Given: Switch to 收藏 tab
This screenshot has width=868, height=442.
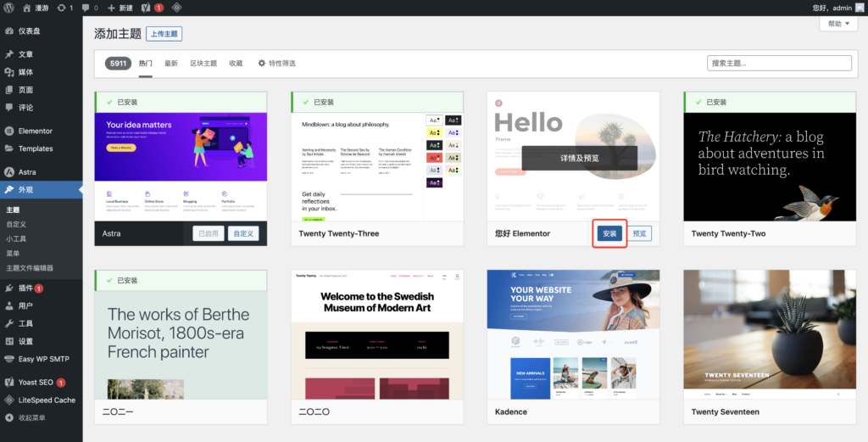Looking at the screenshot, I should pos(236,63).
